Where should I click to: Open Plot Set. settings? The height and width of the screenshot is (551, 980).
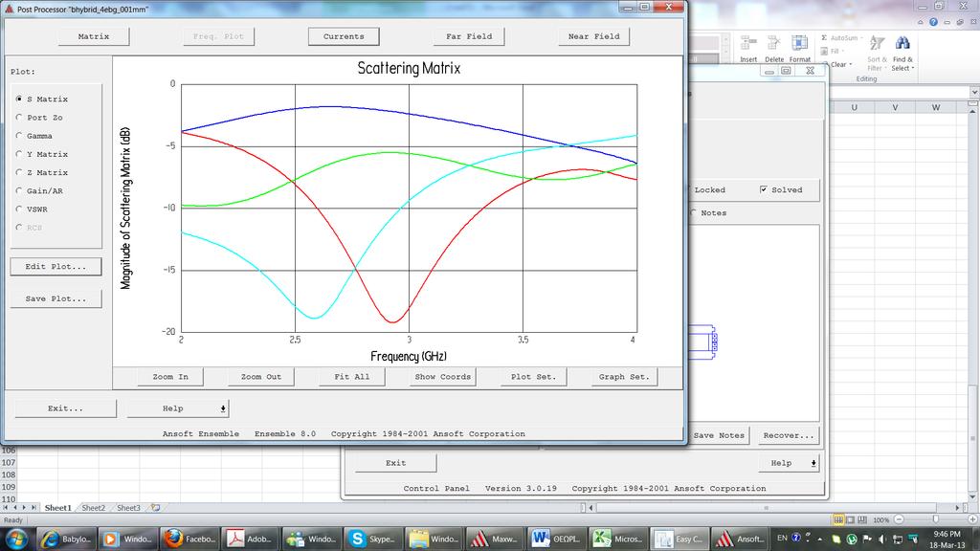coord(533,377)
